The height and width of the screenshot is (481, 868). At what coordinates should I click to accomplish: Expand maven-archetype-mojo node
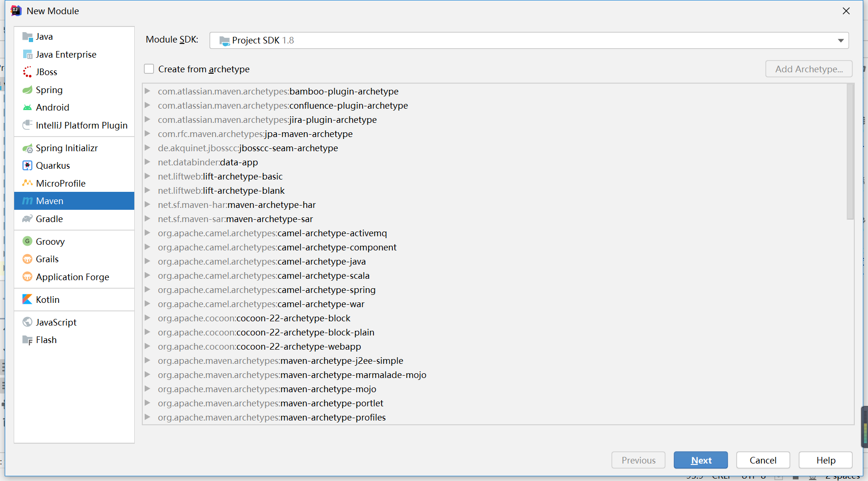[x=148, y=388]
